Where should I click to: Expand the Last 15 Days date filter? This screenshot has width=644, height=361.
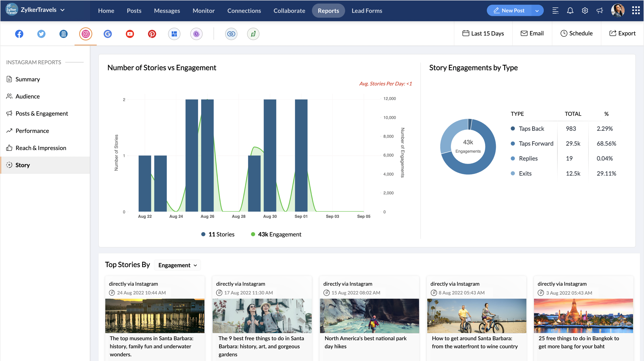click(483, 33)
